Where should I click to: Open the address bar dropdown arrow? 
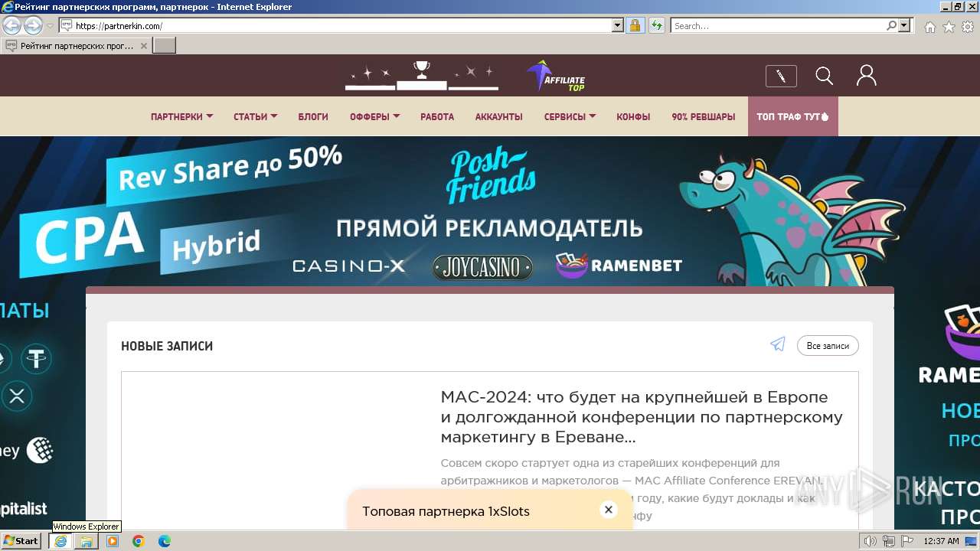618,25
